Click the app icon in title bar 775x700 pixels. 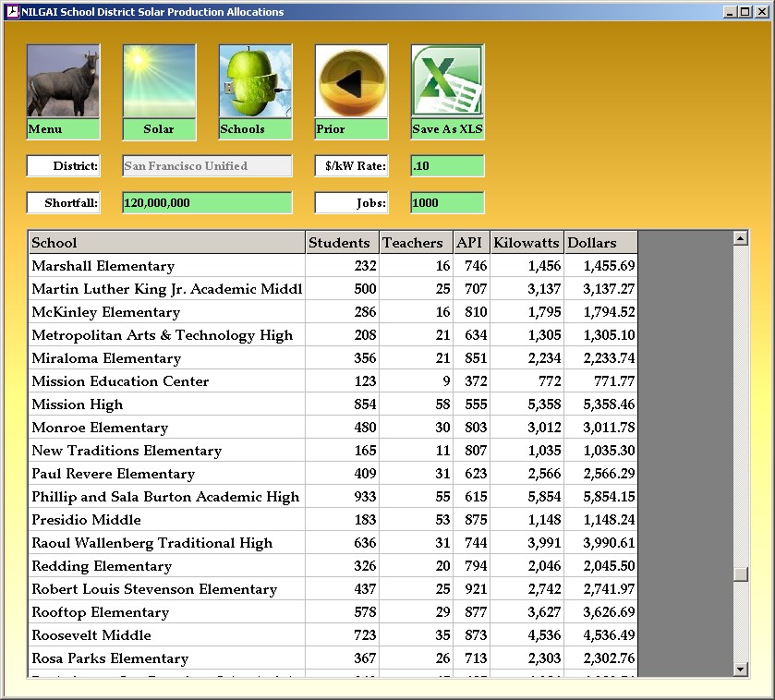(x=12, y=12)
